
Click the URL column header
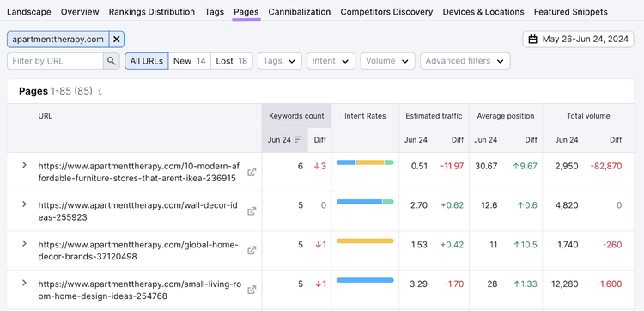pyautogui.click(x=46, y=116)
